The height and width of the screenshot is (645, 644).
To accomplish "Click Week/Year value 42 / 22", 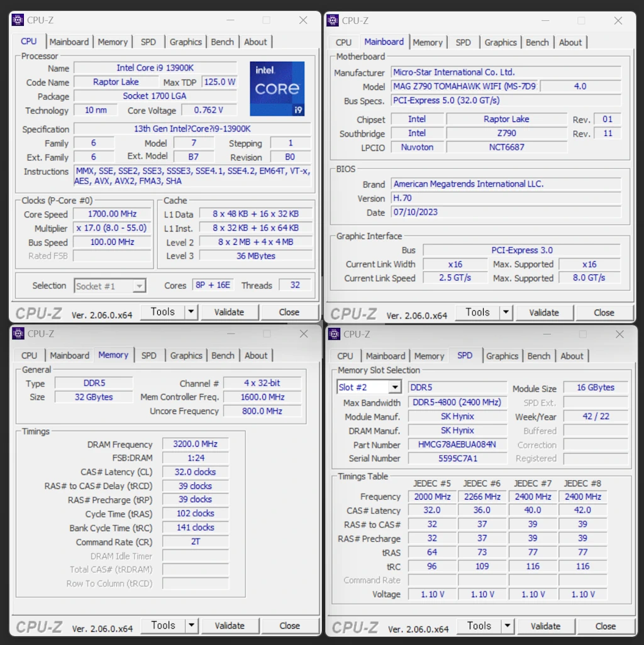I will coord(596,417).
